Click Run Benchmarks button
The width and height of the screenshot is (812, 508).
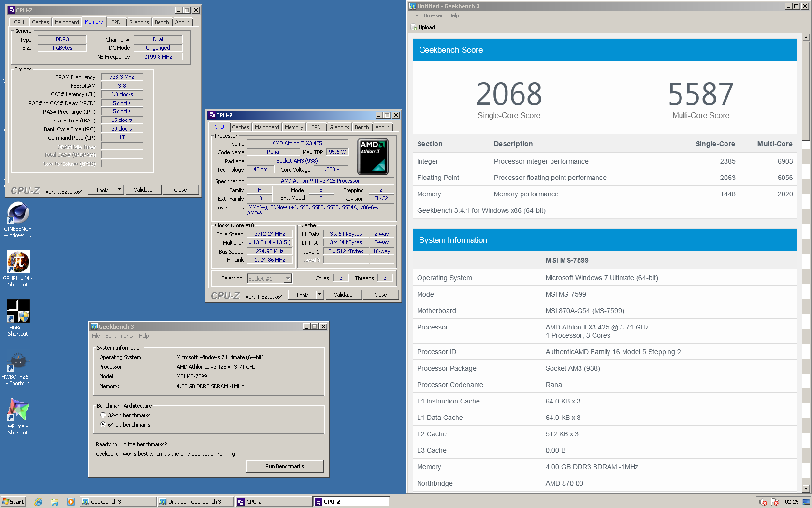pos(285,466)
